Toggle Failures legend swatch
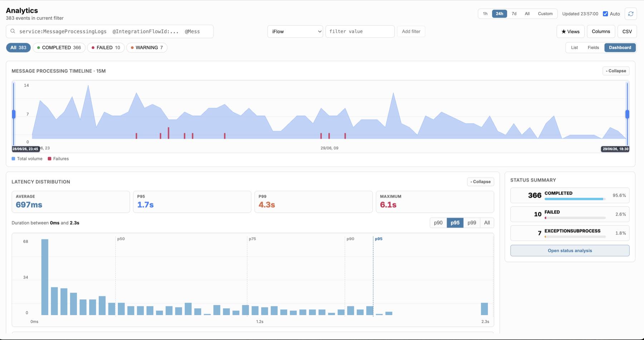The width and height of the screenshot is (644, 340). [49, 159]
